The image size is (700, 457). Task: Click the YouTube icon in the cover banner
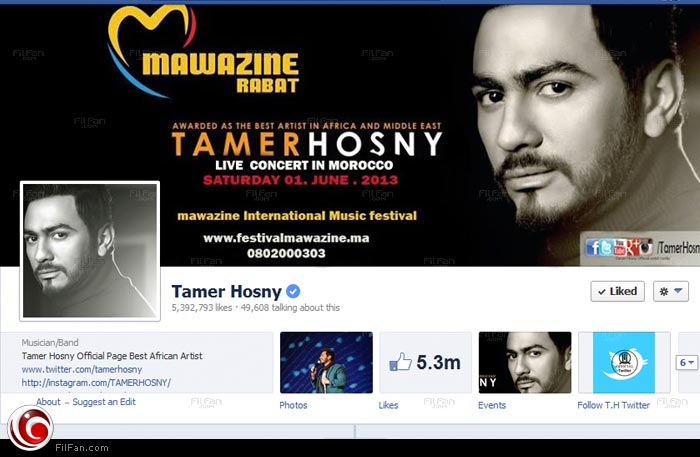pos(620,247)
